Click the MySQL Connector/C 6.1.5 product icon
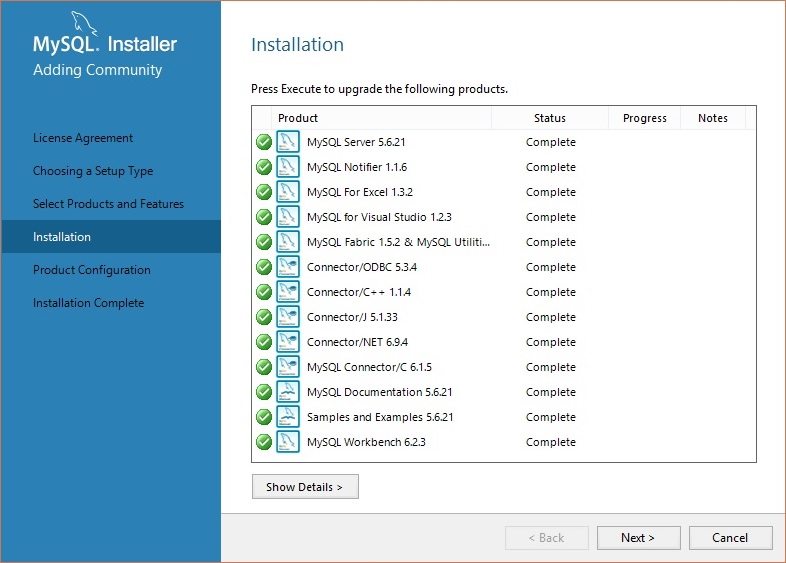This screenshot has height=563, width=786. point(288,367)
